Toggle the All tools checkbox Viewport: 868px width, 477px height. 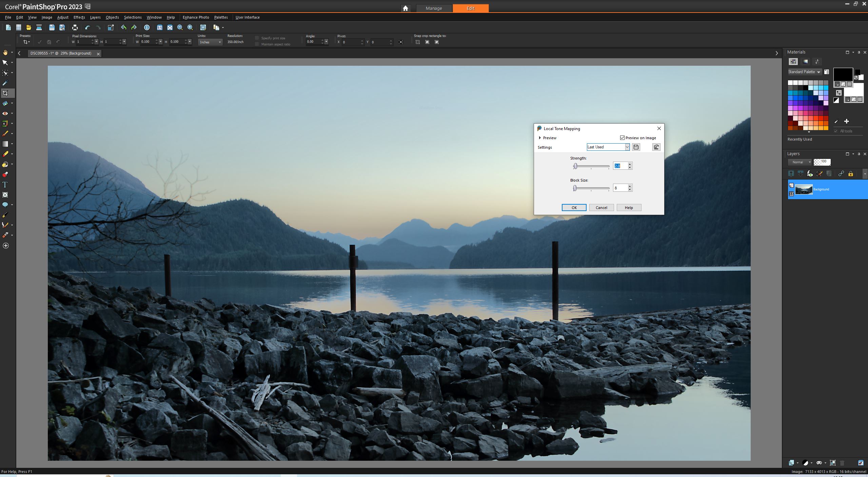(836, 131)
